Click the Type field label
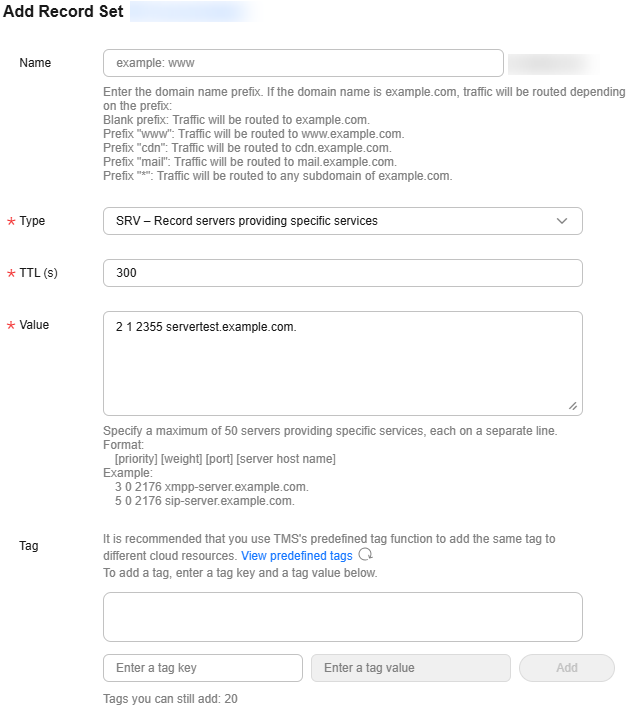Viewport: 634px width, 708px height. click(x=32, y=221)
